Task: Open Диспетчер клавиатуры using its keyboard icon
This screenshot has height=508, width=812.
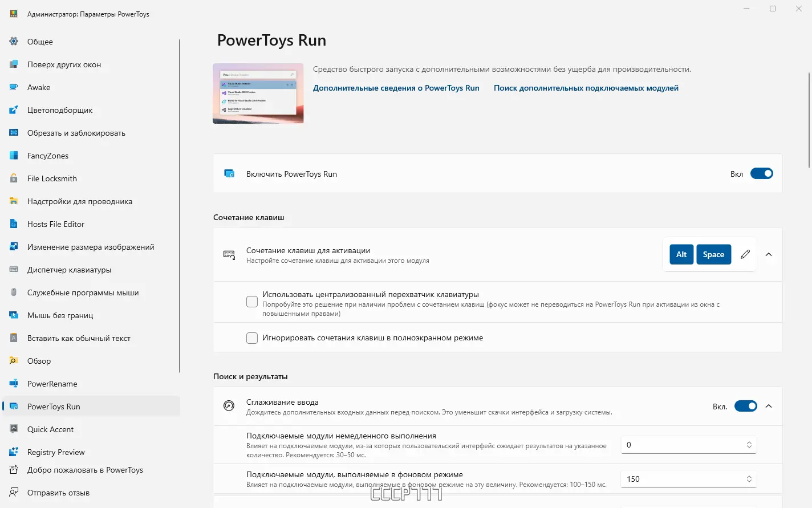Action: coord(14,270)
